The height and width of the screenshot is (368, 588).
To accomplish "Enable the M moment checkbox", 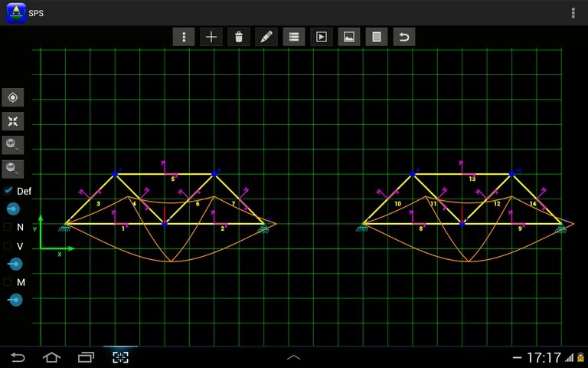I will [8, 282].
